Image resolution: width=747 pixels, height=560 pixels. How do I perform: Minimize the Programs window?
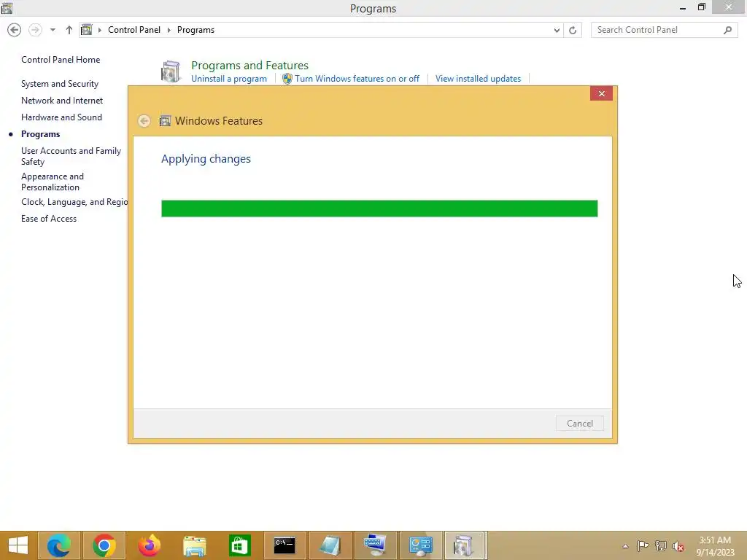point(683,7)
